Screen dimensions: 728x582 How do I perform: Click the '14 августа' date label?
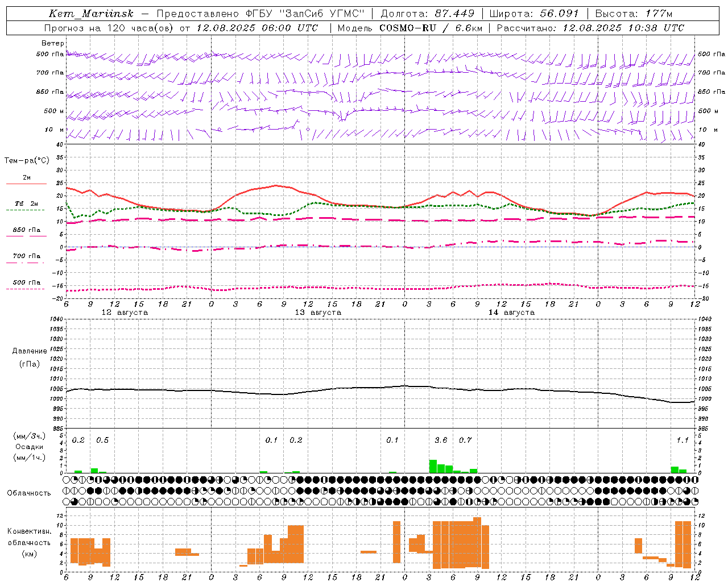coord(511,313)
